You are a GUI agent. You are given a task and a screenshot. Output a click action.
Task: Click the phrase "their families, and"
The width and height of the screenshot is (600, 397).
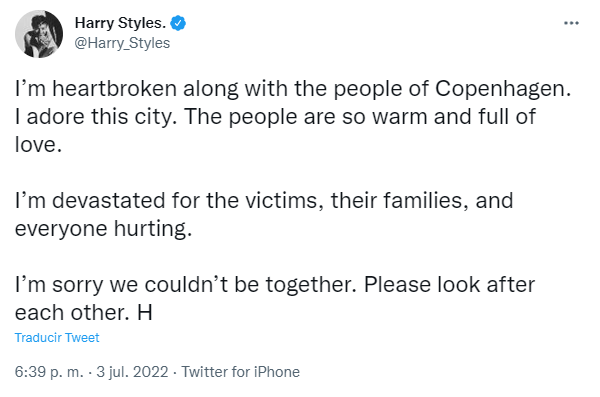(422, 201)
